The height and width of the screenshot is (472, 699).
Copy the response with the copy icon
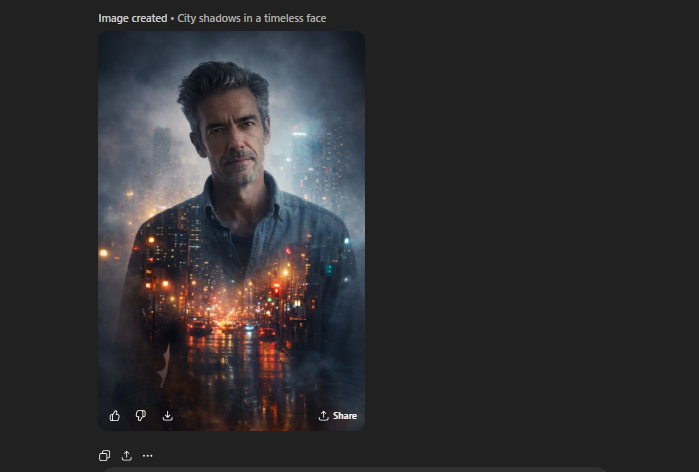click(x=104, y=456)
